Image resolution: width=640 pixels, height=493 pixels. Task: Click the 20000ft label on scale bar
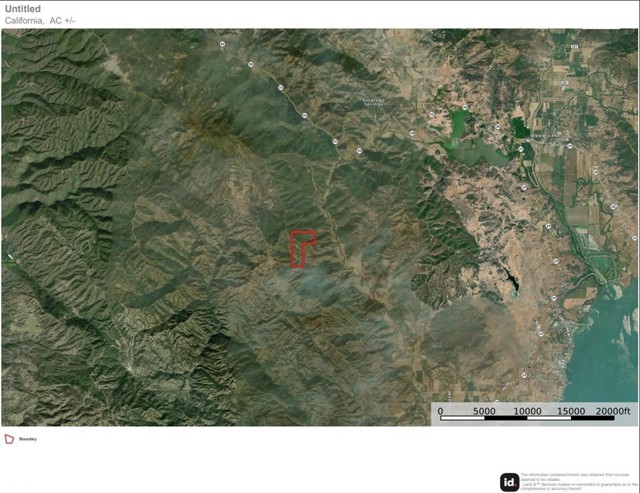(x=612, y=411)
